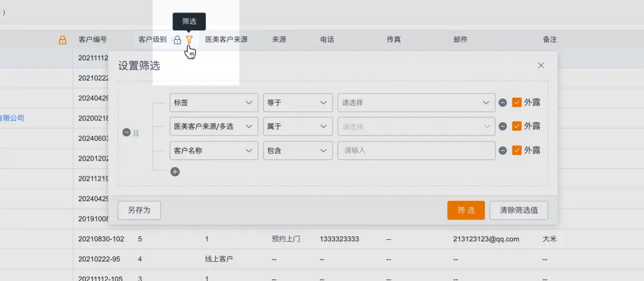Open the 等于 operator dropdown
The height and width of the screenshot is (281, 644).
pyautogui.click(x=298, y=103)
